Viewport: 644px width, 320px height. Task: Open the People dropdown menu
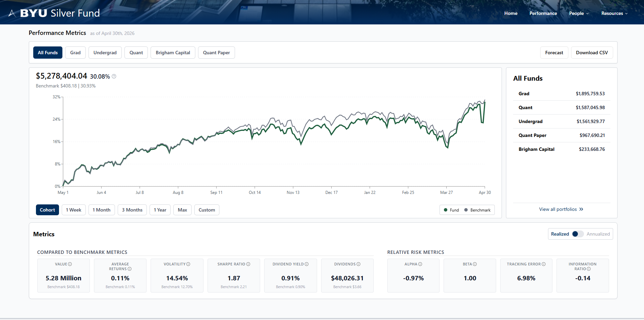(x=579, y=13)
